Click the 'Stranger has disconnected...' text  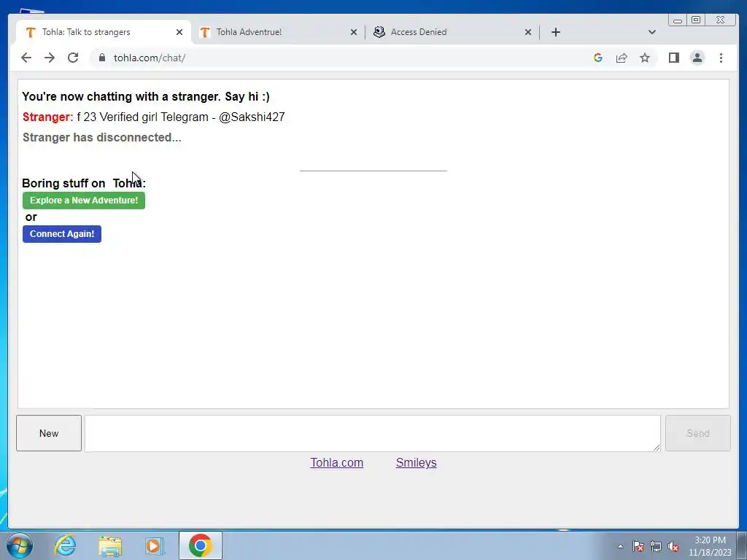pos(102,137)
